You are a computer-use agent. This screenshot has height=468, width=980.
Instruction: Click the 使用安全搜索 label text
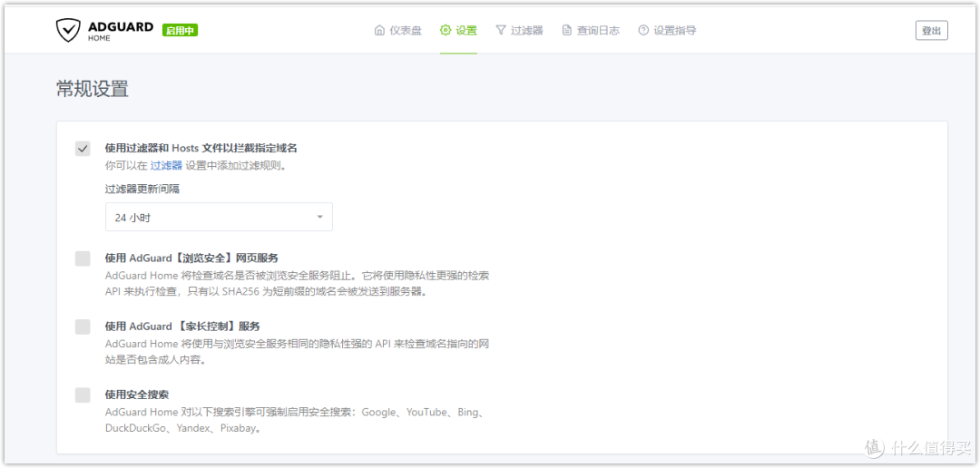pos(137,395)
